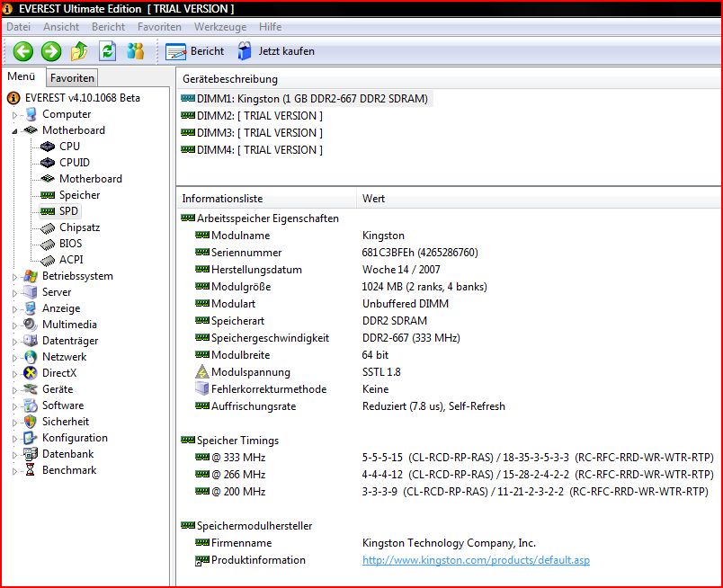Click the Server icon in tree
This screenshot has width=723, height=588.
31,292
